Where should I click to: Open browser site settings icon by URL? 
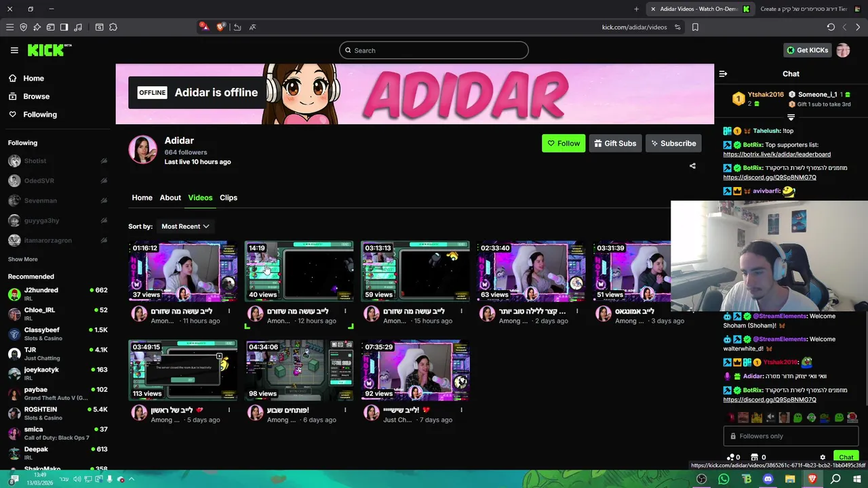tap(677, 27)
